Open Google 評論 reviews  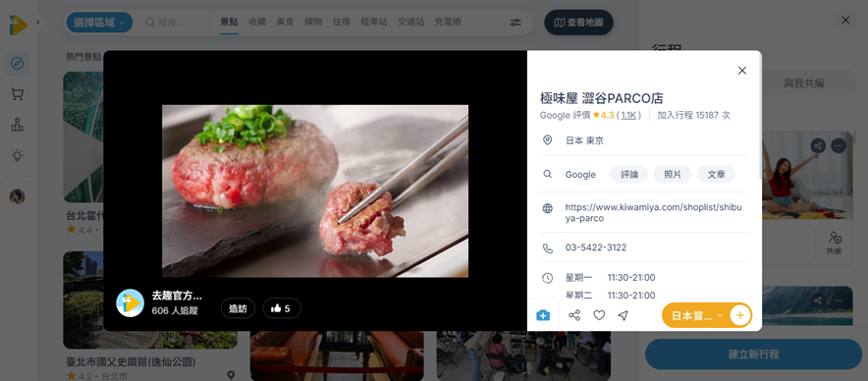pyautogui.click(x=628, y=174)
